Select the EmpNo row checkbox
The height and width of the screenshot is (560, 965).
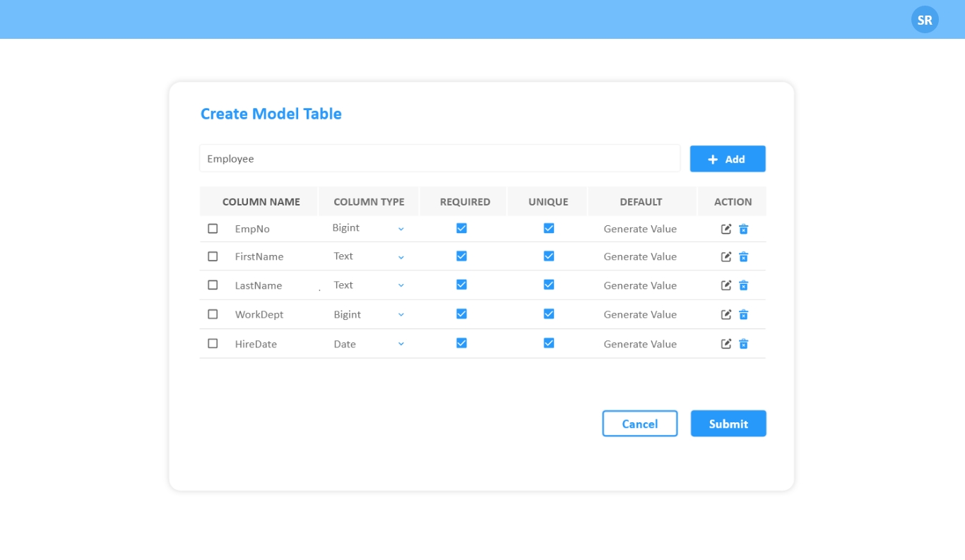[213, 229]
